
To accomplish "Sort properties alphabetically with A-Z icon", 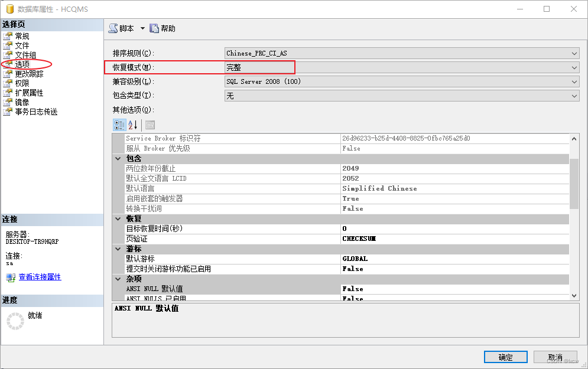I will (133, 125).
